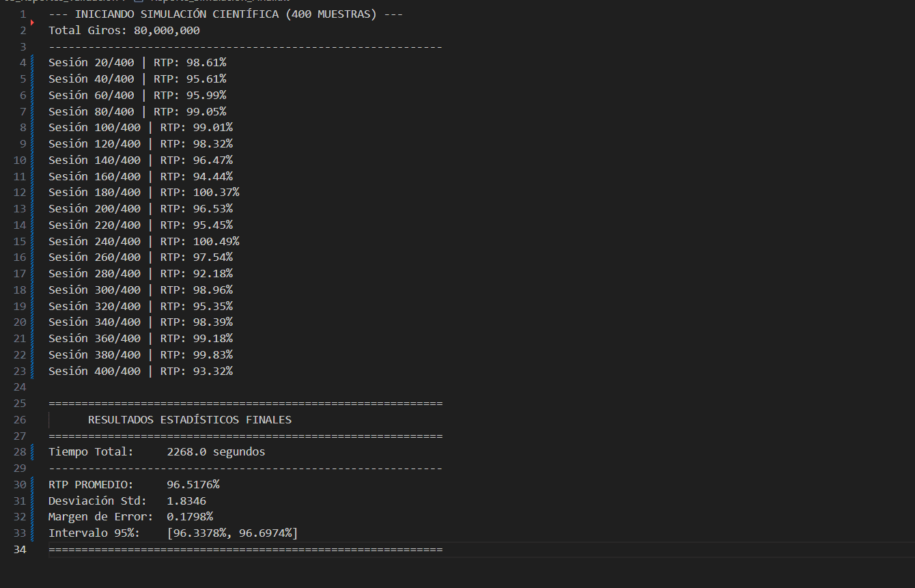
Task: Click the 'Tiempo Total:' label
Action: tap(91, 452)
